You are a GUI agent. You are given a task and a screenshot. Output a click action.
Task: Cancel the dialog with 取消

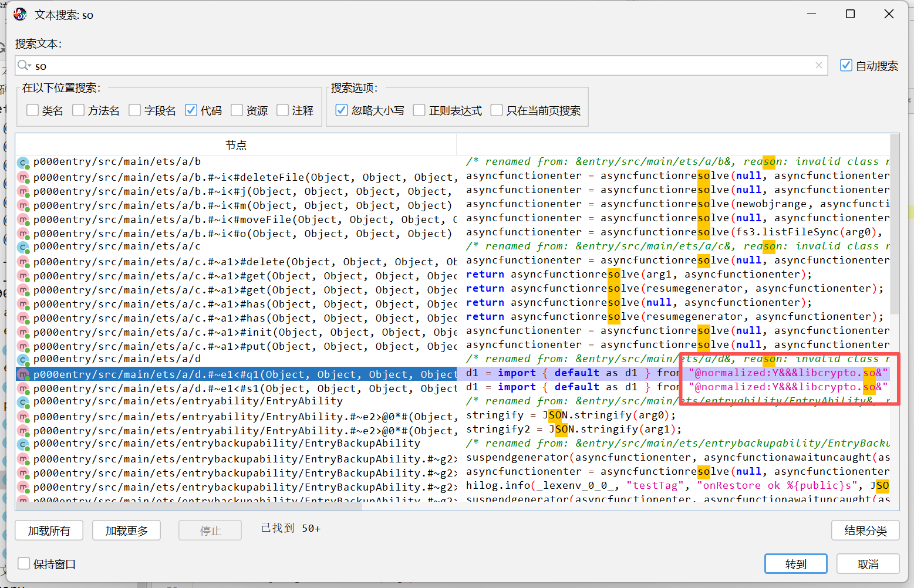pos(868,564)
